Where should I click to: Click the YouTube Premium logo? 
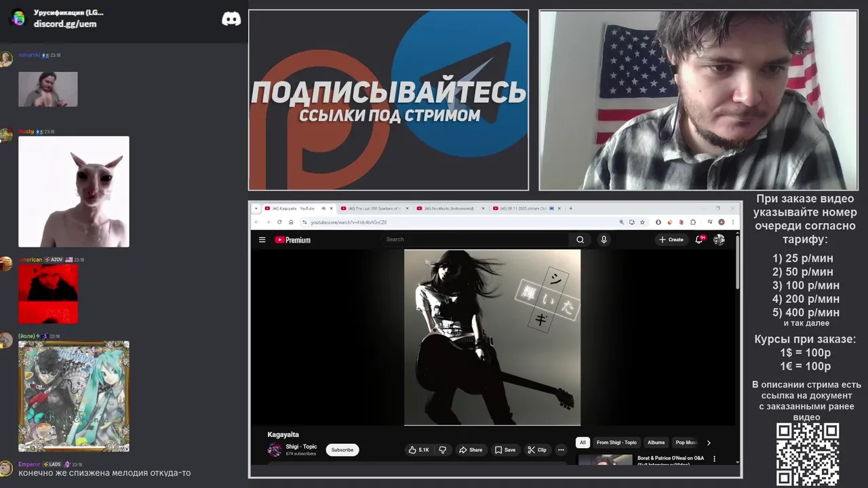coord(292,239)
